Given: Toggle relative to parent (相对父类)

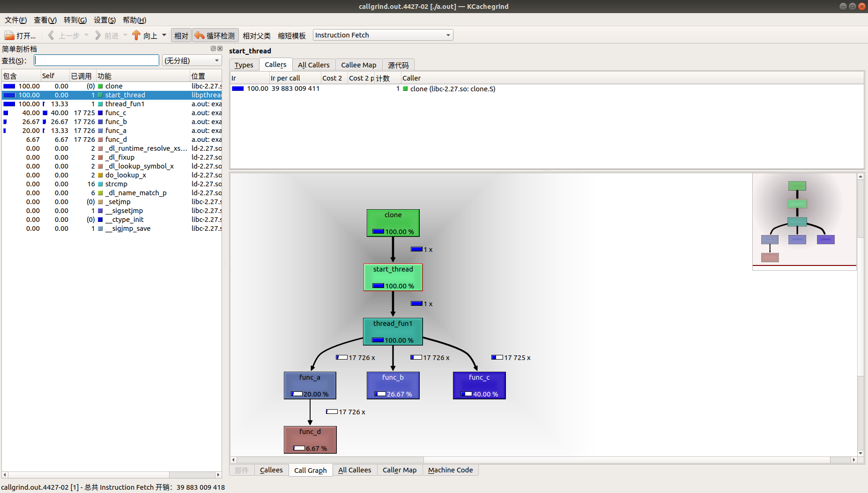Looking at the screenshot, I should pyautogui.click(x=257, y=36).
